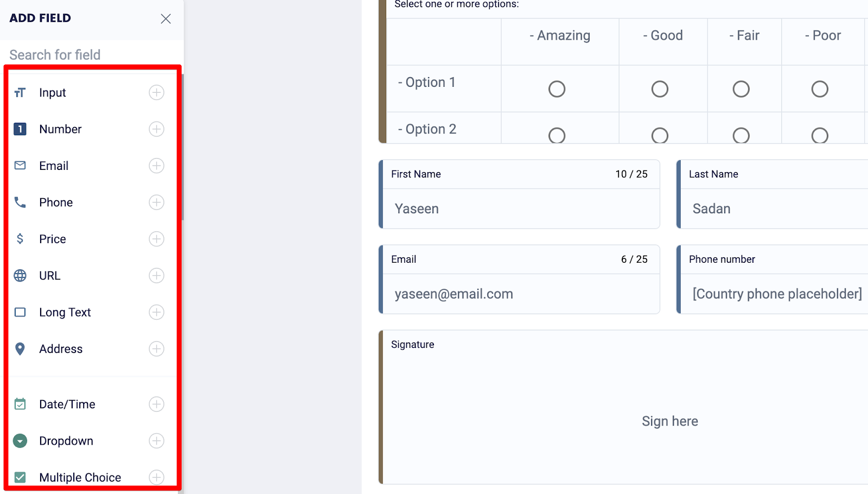Select the Input field type icon
Viewport: 868px width, 494px height.
pyautogui.click(x=20, y=92)
